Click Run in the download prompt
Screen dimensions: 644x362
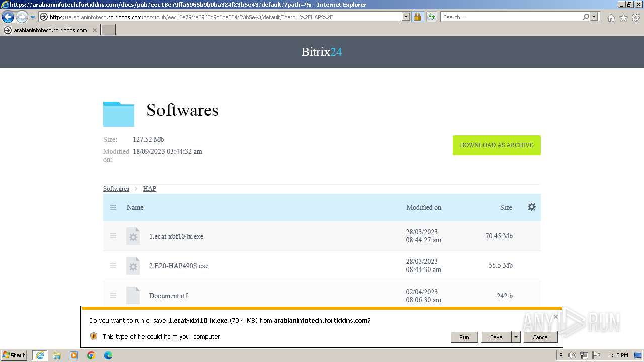tap(464, 337)
